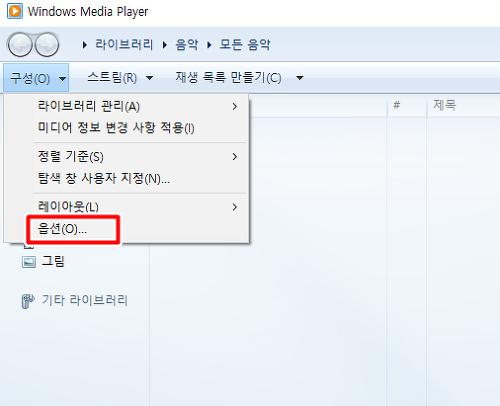Choose 옵션(O)... menu entry
This screenshot has width=500, height=406.
[127, 229]
